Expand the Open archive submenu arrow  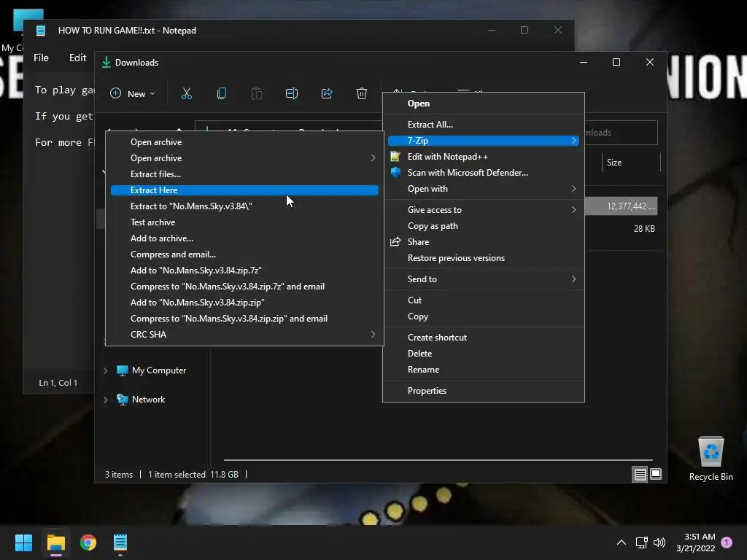click(373, 158)
